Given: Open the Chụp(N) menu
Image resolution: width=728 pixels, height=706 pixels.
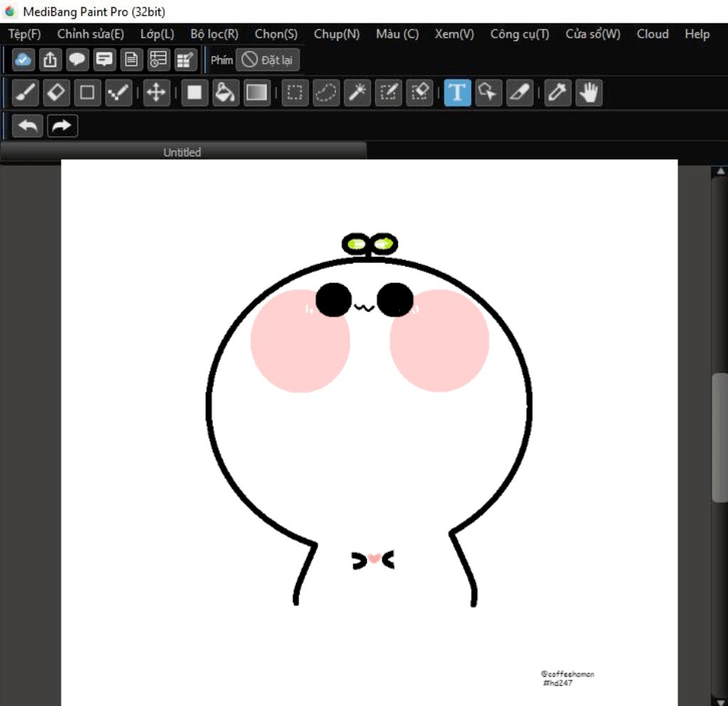Looking at the screenshot, I should pyautogui.click(x=336, y=34).
